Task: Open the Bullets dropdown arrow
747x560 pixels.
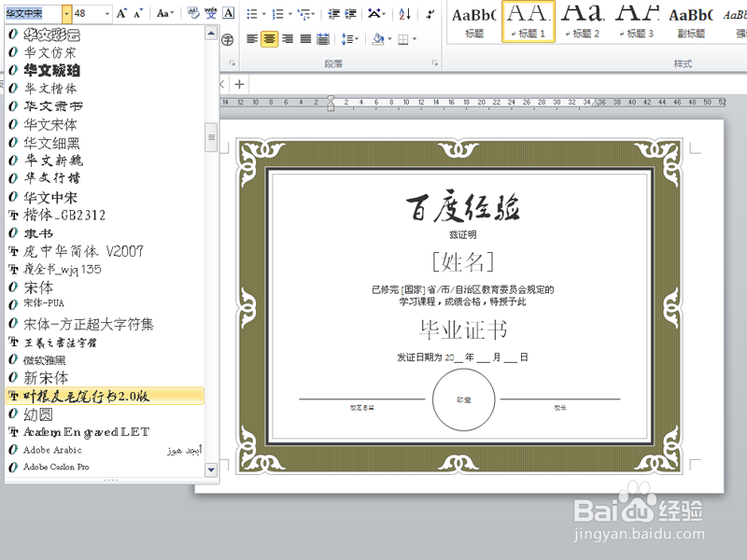Action: [263, 14]
